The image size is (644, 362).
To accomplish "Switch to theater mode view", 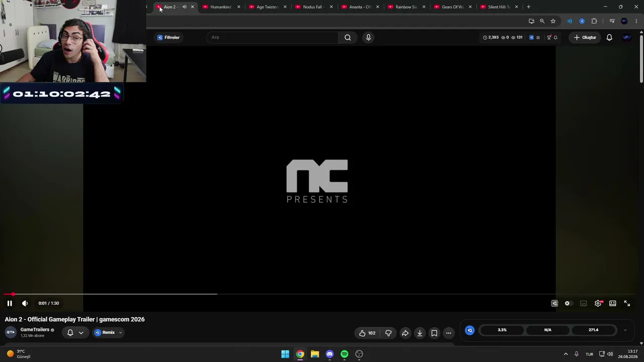I will coord(612,303).
